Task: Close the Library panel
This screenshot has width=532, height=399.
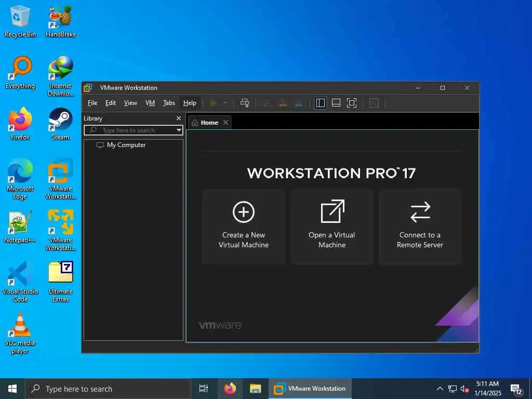Action: pos(179,118)
